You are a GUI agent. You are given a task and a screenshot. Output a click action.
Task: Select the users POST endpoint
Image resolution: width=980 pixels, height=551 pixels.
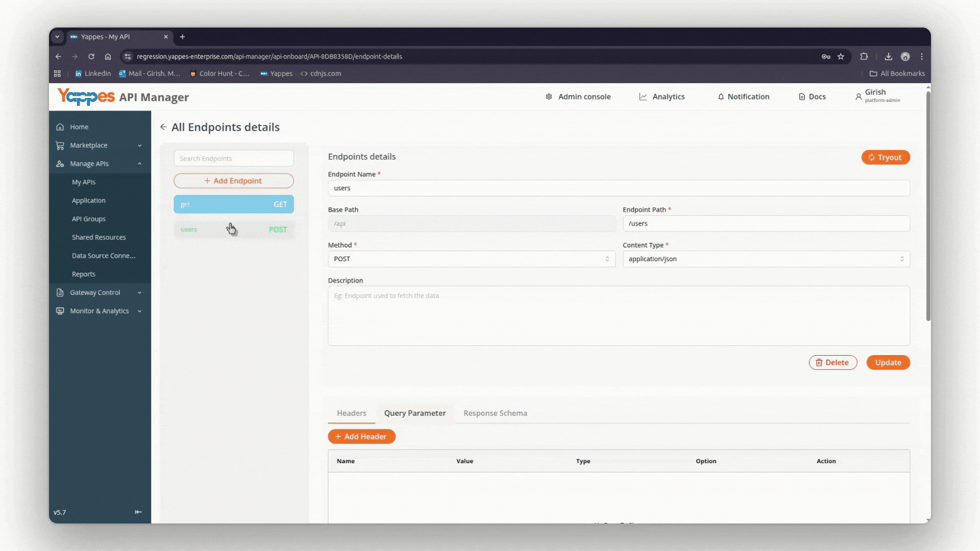(x=234, y=230)
